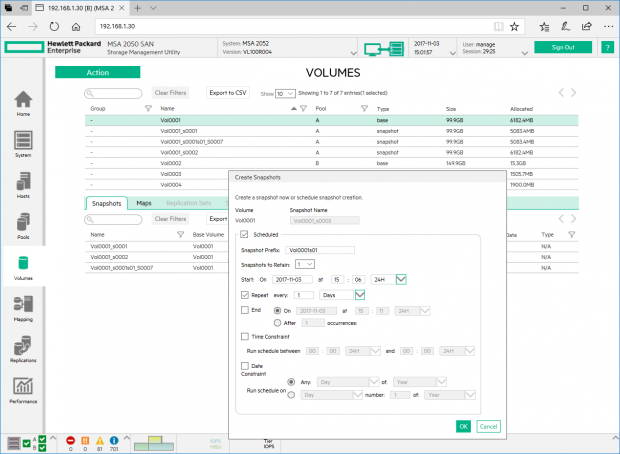
Task: Open the Show entries count dropdown
Action: coord(285,93)
